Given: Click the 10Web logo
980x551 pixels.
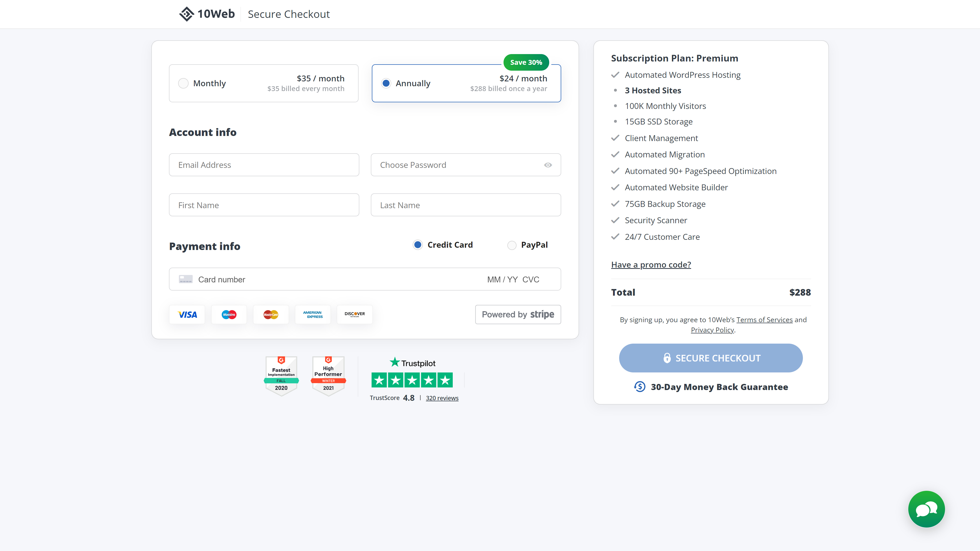Looking at the screenshot, I should click(207, 14).
